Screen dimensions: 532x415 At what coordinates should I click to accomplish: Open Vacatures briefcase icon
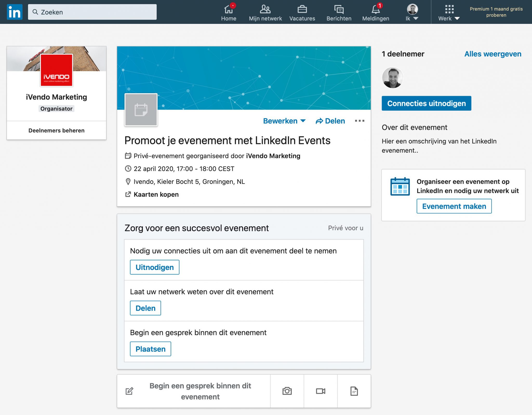[x=302, y=12]
